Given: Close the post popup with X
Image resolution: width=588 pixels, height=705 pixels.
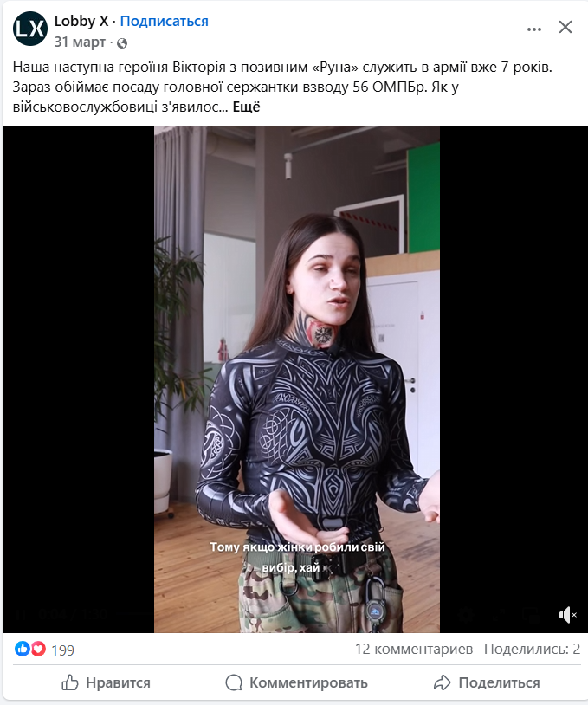Looking at the screenshot, I should pos(565,27).
